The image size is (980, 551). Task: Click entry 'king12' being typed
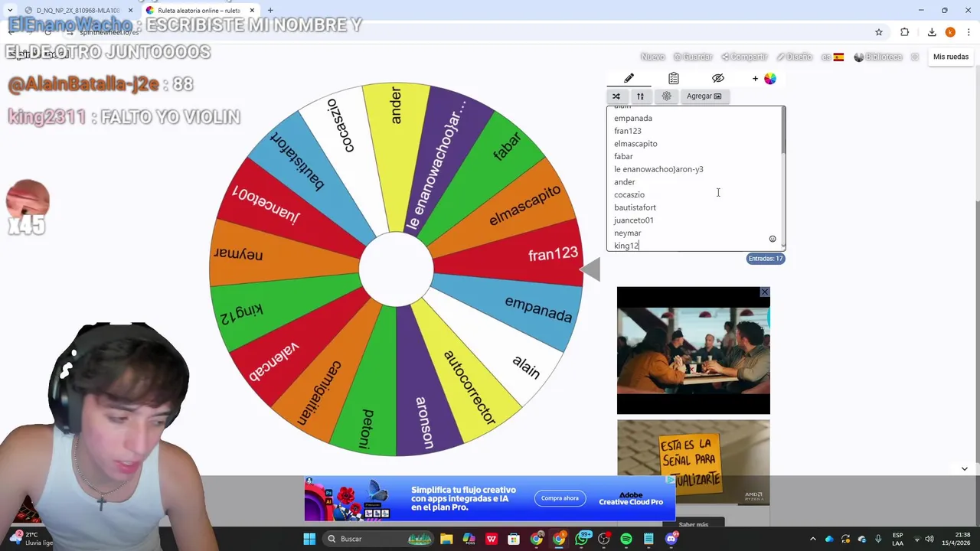[626, 246]
